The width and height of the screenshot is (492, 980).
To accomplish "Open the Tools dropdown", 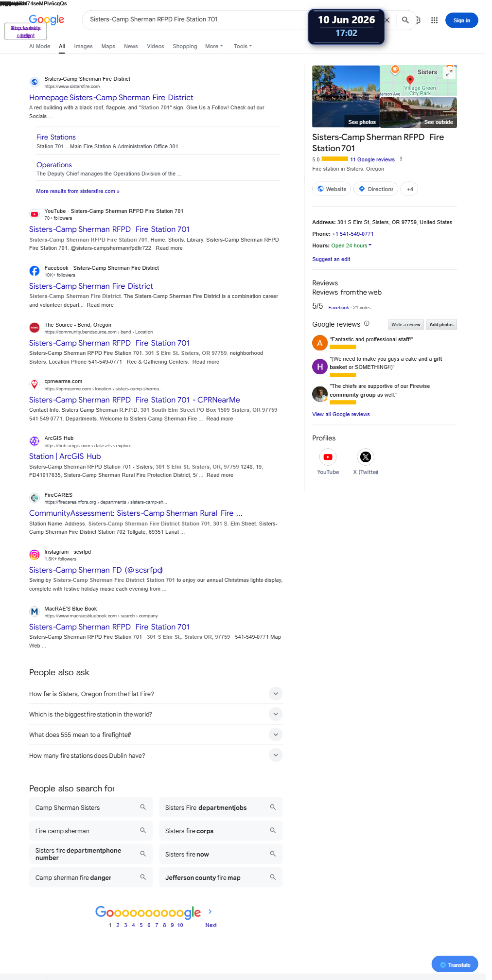I will click(x=243, y=46).
